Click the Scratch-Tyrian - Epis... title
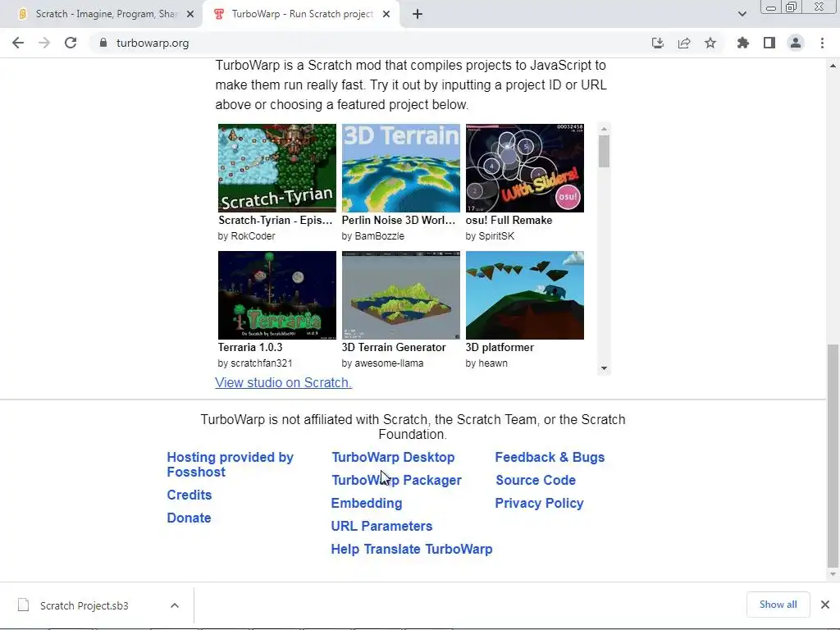The height and width of the screenshot is (630, 840). click(x=276, y=220)
